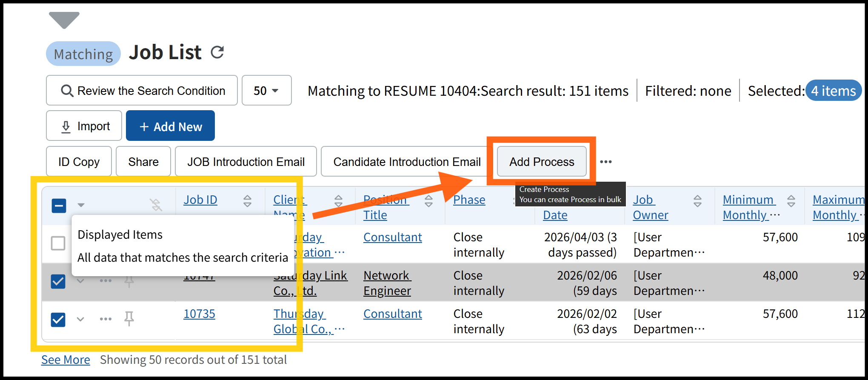Sort by Minimum Monthly column arrows
This screenshot has width=868, height=380.
click(791, 201)
